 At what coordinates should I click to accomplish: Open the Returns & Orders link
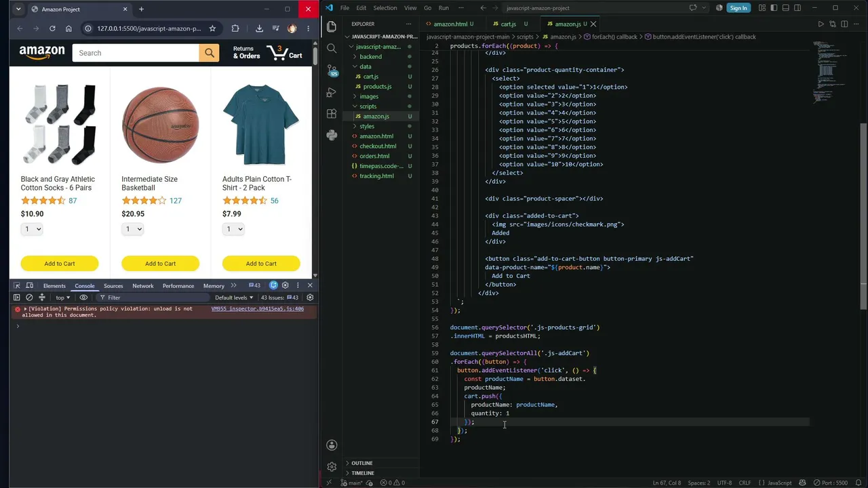pyautogui.click(x=246, y=52)
